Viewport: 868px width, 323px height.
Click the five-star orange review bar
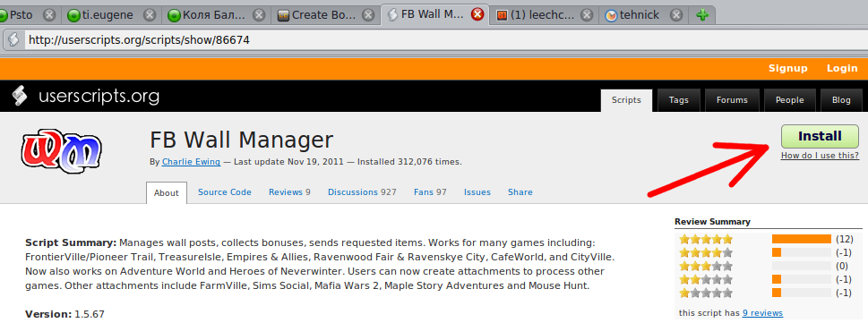pos(802,239)
